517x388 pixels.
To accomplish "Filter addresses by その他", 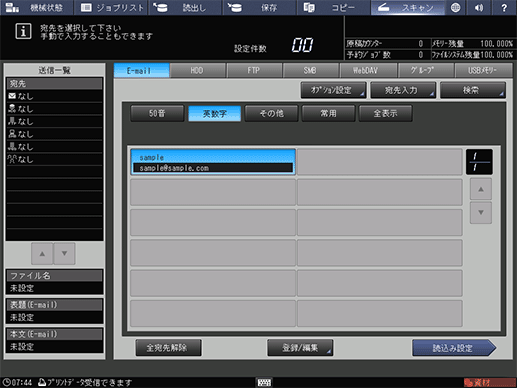I will pos(272,113).
